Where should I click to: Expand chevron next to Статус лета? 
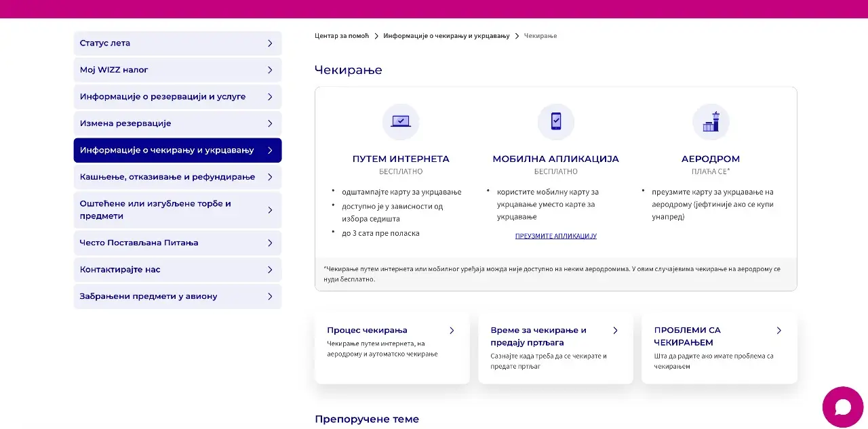tap(270, 43)
